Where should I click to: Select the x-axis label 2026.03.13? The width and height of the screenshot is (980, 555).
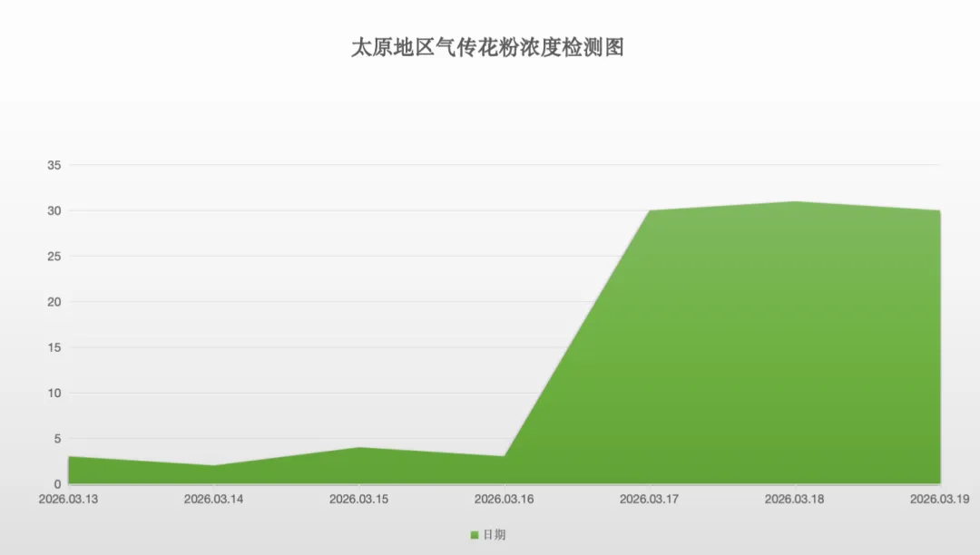pos(69,500)
